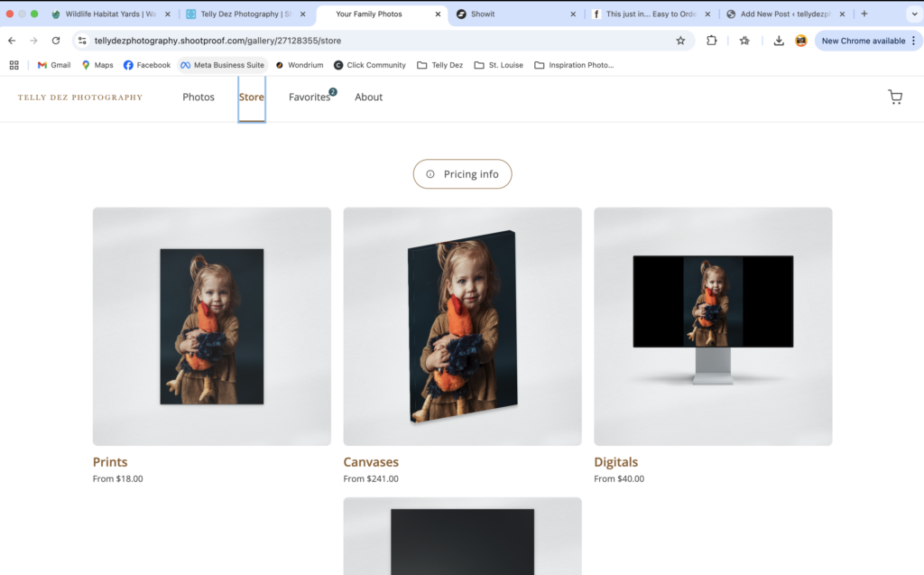Open the Wondrium bookmark
The height and width of the screenshot is (575, 924).
[x=300, y=65]
